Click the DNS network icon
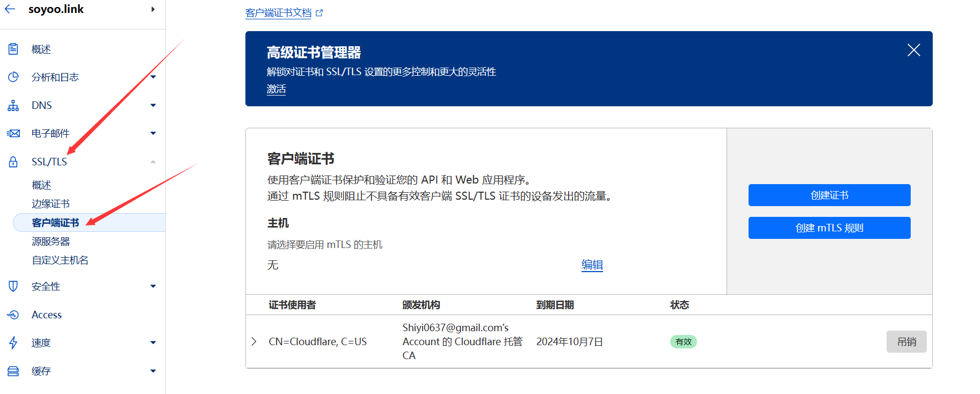 click(13, 105)
